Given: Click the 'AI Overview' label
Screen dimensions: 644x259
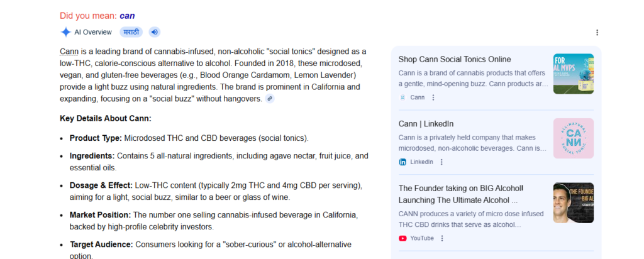Looking at the screenshot, I should coord(93,32).
